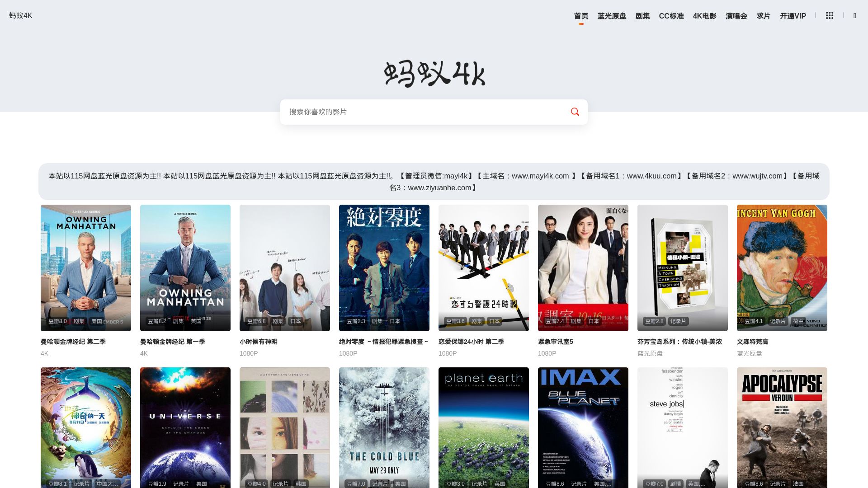Open the 蓝光原盘 navigation tab

pos(612,16)
